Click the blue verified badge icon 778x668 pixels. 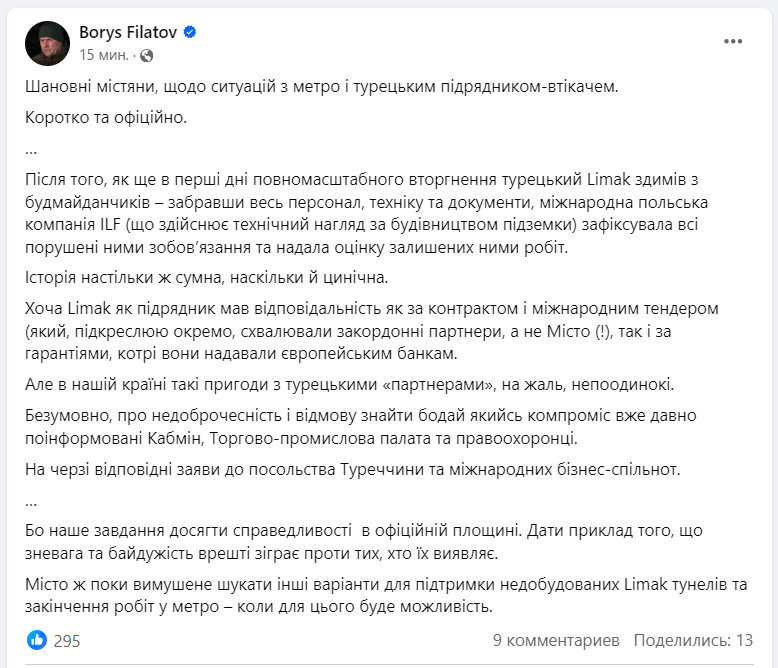click(x=190, y=32)
